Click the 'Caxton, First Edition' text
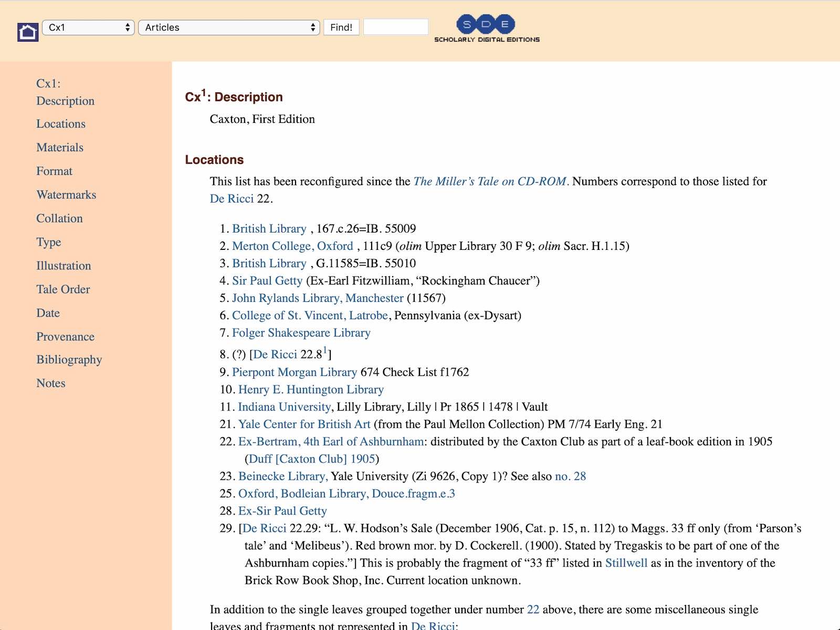 [262, 119]
